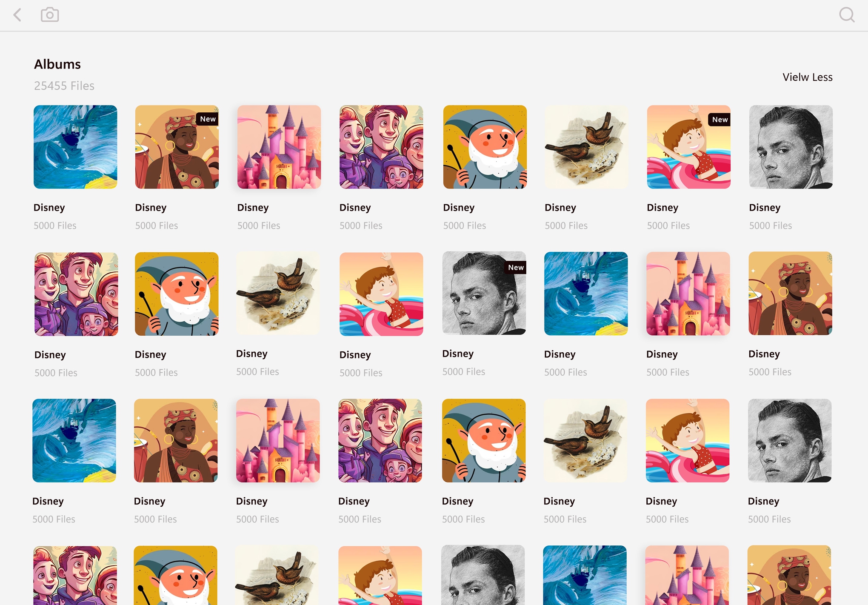868x605 pixels.
Task: Open bottom-row blue wave painting album
Action: click(585, 575)
